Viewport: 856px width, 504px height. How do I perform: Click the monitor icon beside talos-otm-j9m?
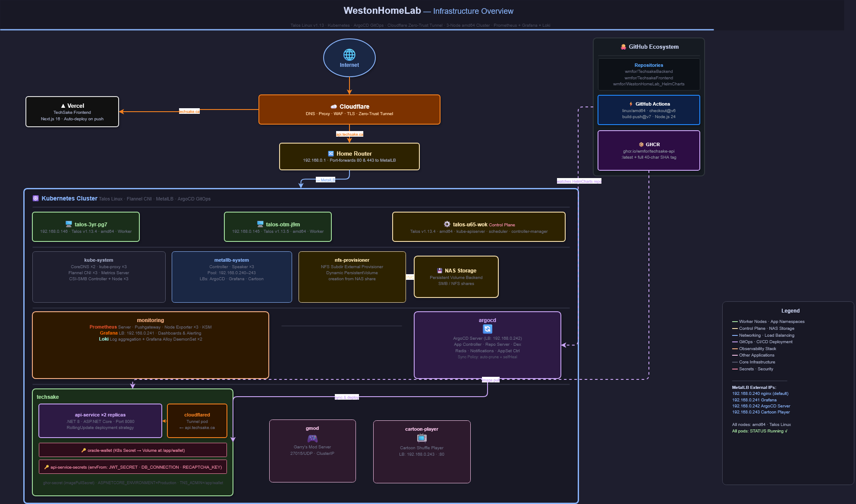tap(260, 224)
